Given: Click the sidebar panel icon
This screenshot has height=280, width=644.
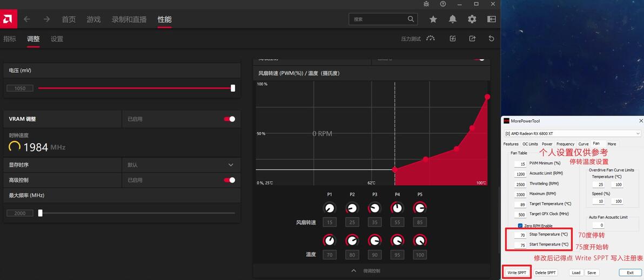Looking at the screenshot, I should click(491, 19).
